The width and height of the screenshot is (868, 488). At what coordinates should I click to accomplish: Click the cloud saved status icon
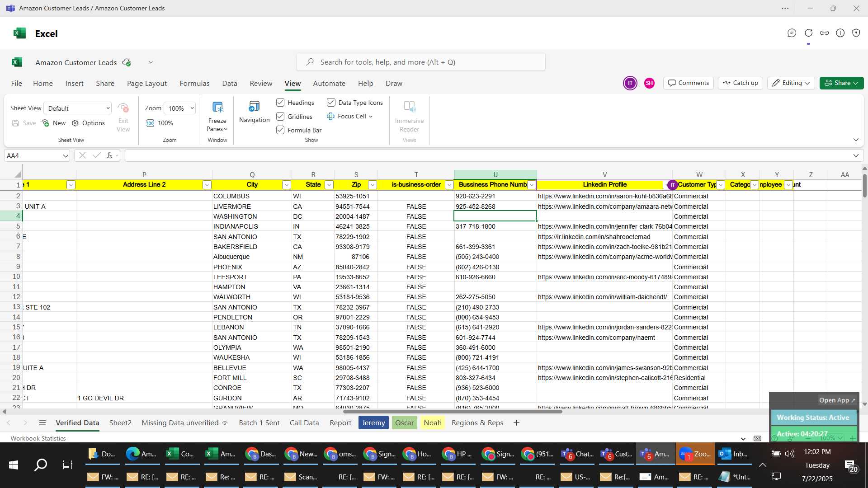click(x=127, y=62)
